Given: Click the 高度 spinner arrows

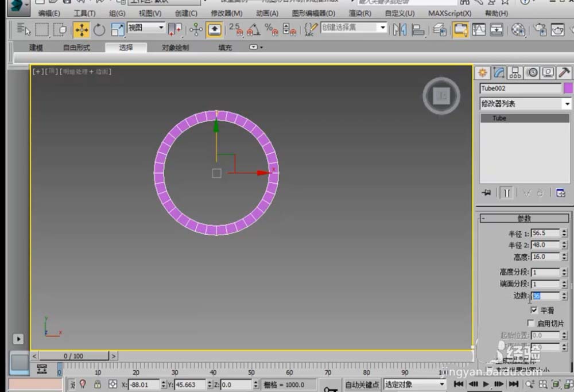Looking at the screenshot, I should (x=564, y=257).
